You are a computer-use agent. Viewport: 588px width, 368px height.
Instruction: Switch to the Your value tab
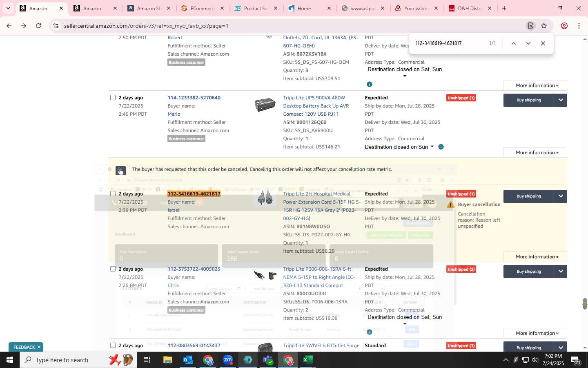click(417, 8)
